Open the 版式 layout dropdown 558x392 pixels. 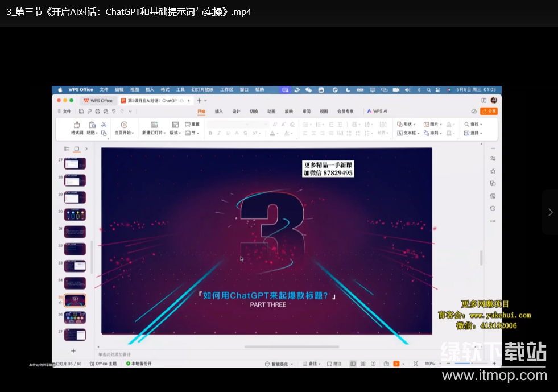[175, 133]
